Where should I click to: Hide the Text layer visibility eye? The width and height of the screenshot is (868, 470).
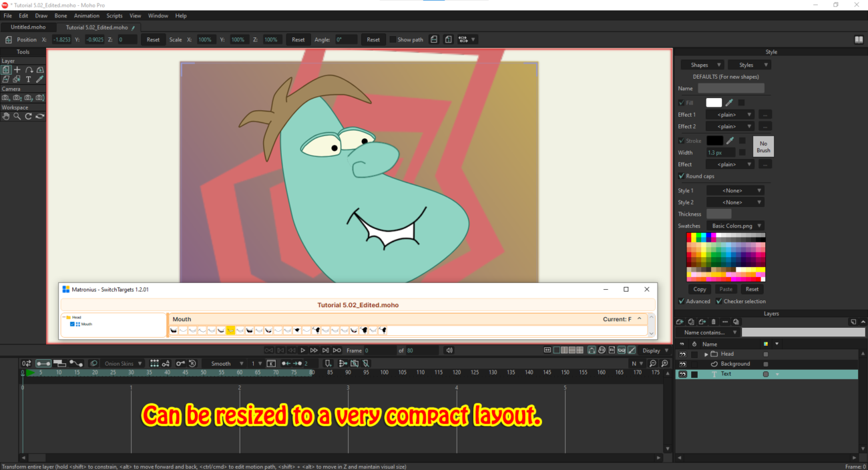click(x=682, y=375)
